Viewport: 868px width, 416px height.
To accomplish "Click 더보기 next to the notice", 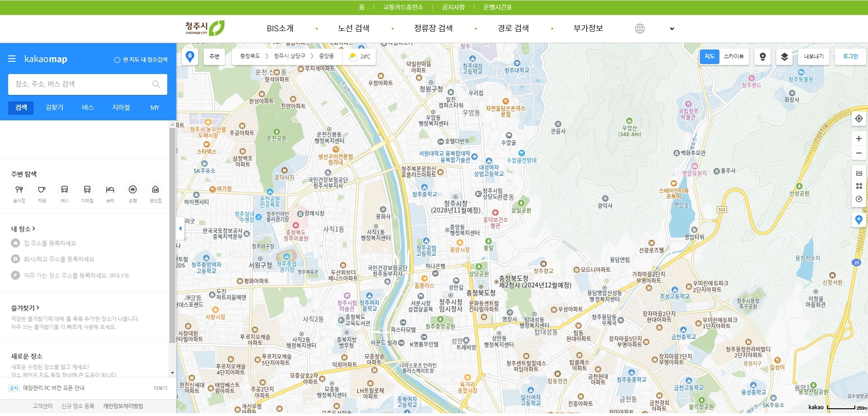I will click(160, 388).
